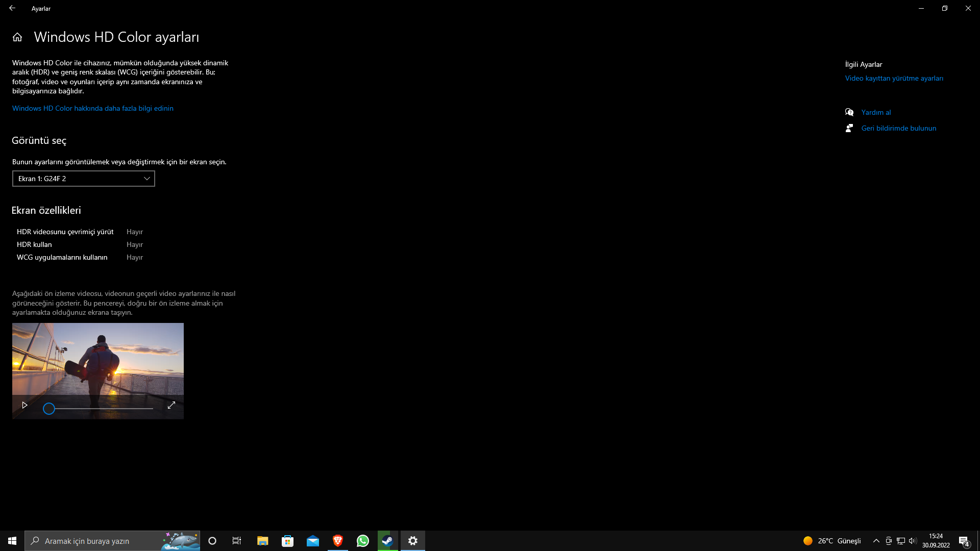Click the preview video thumbnail
980x551 pixels.
[x=98, y=359]
